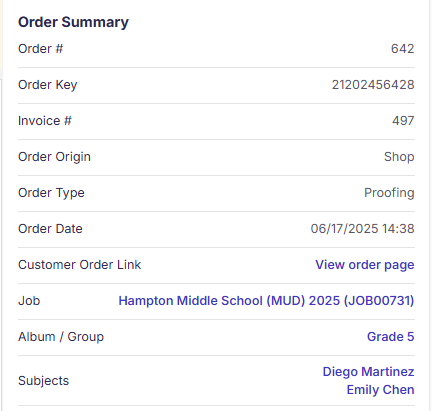The image size is (432, 411).
Task: Click the Order Summary heading
Action: [73, 22]
